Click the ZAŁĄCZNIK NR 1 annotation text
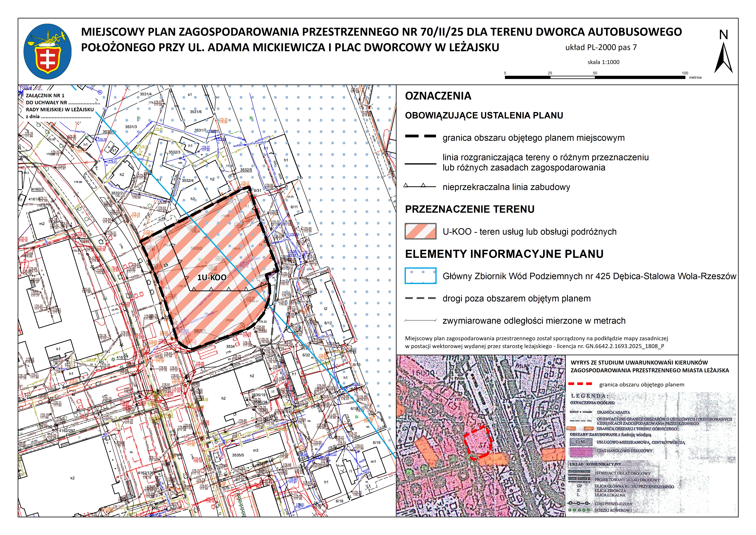 (x=45, y=96)
